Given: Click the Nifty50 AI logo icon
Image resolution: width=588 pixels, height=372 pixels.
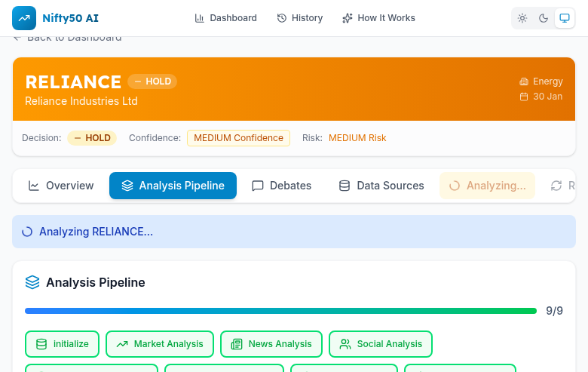Looking at the screenshot, I should 24,17.
